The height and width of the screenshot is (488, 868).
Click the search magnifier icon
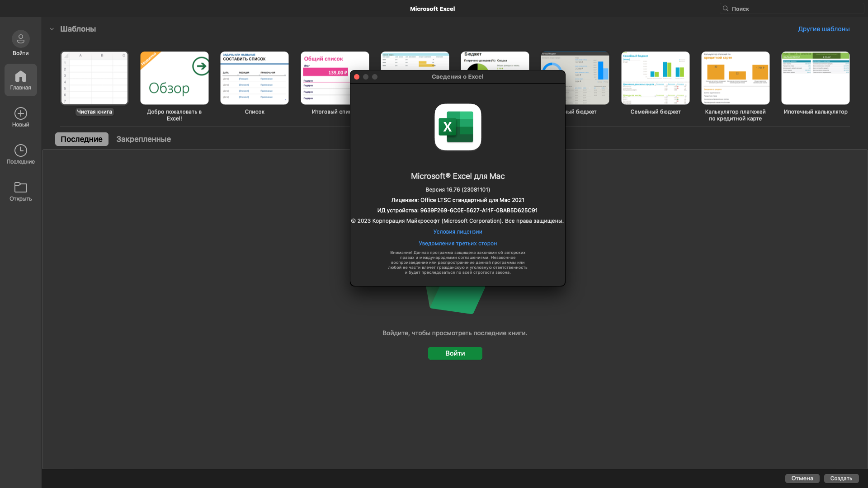(726, 9)
